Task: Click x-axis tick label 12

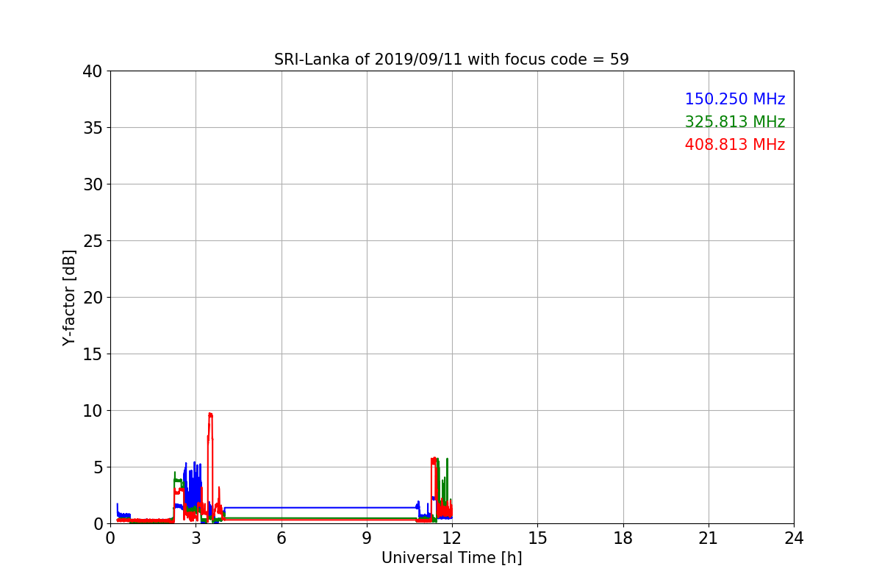Action: 452,539
